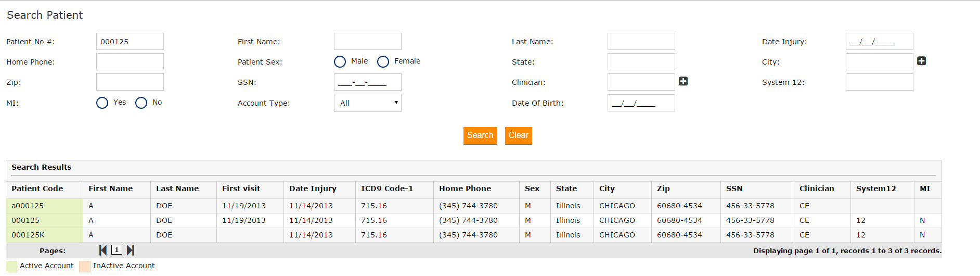Focus the Date Of Birth field

click(641, 103)
